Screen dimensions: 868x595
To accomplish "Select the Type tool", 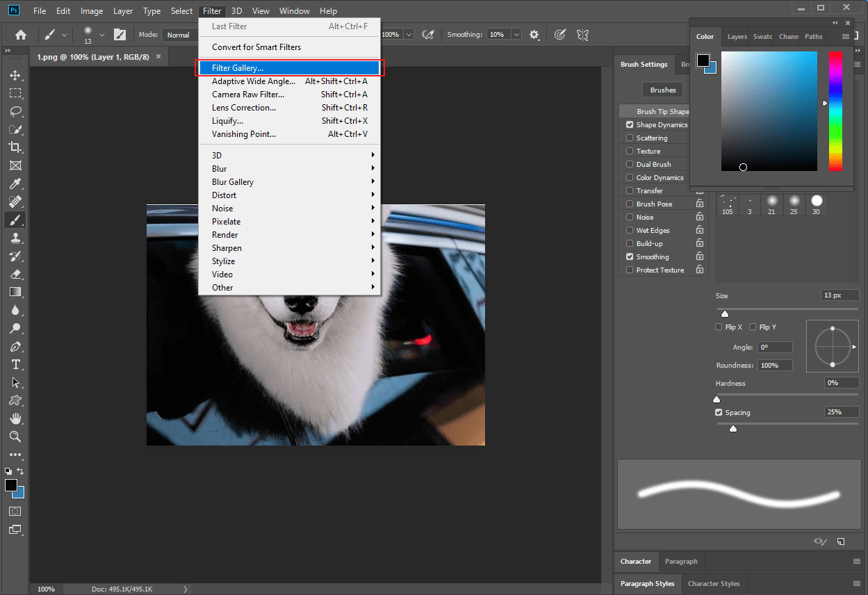I will tap(15, 364).
